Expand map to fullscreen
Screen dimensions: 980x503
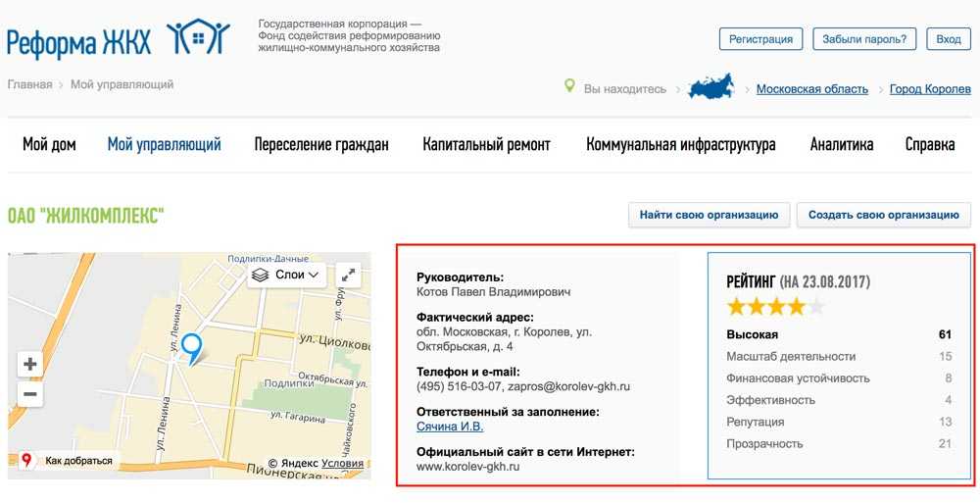[x=348, y=276]
